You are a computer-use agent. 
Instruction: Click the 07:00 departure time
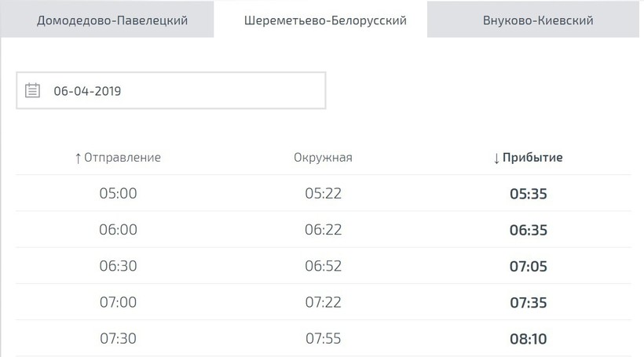click(118, 302)
